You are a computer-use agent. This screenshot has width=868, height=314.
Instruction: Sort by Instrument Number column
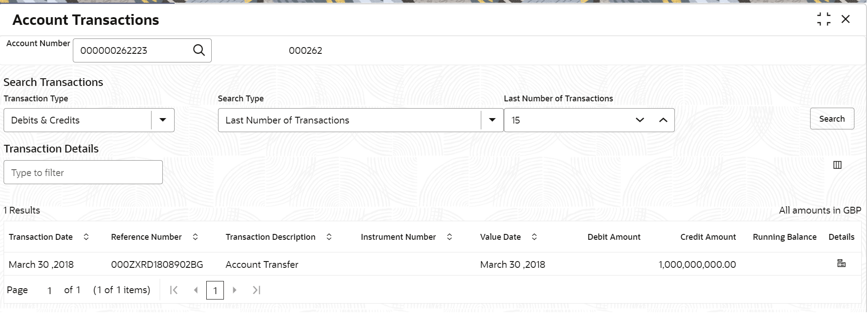450,237
